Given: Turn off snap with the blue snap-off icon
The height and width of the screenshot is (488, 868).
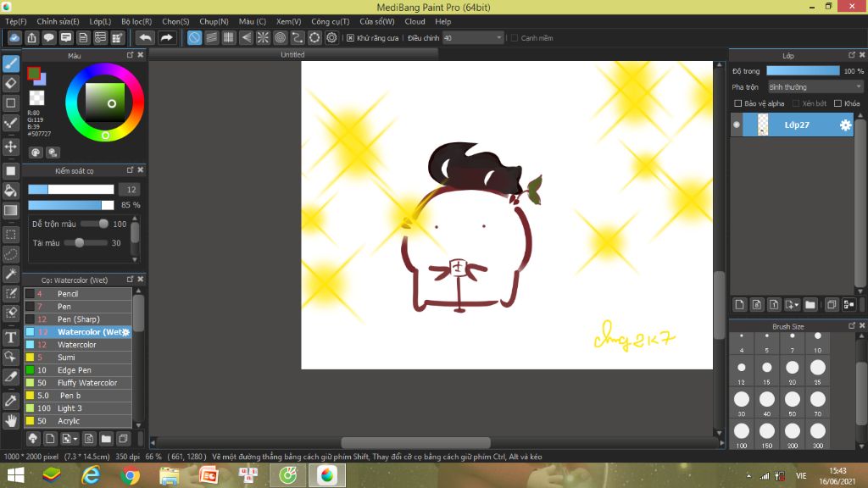Looking at the screenshot, I should coord(194,37).
